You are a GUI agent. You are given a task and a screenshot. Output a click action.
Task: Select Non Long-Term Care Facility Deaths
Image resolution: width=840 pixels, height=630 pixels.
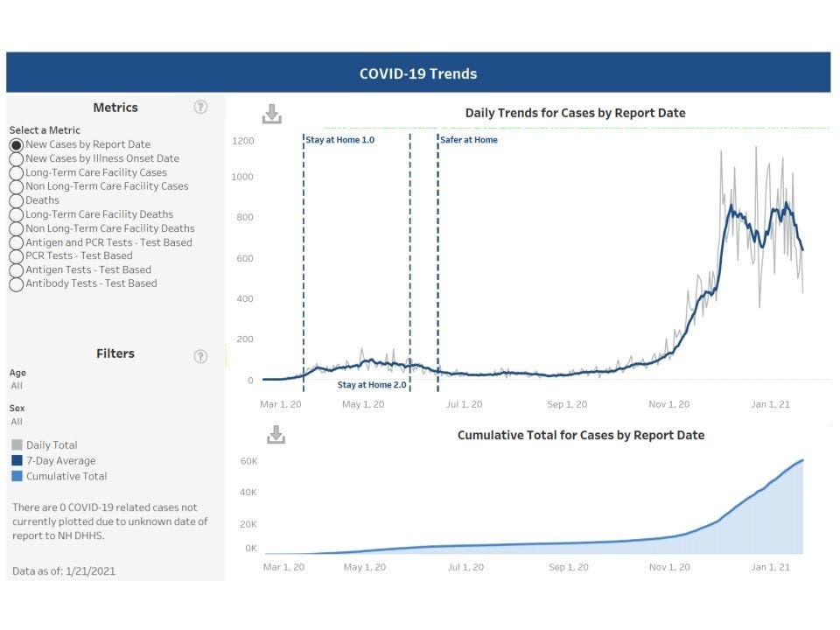point(16,228)
